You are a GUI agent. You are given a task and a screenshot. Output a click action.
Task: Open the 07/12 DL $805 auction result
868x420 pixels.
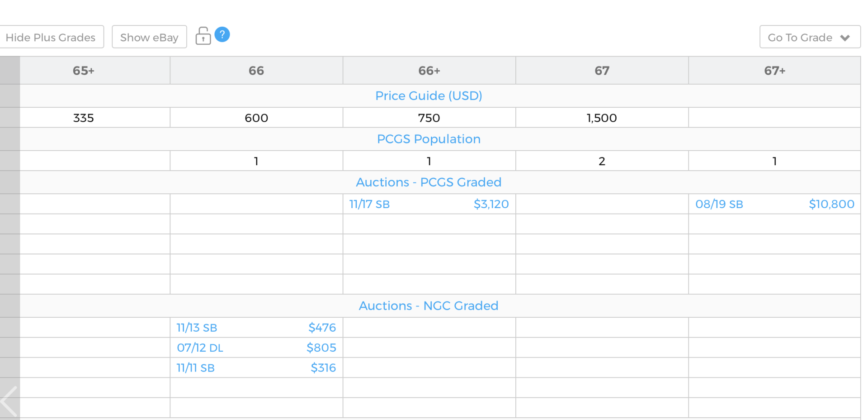point(256,348)
